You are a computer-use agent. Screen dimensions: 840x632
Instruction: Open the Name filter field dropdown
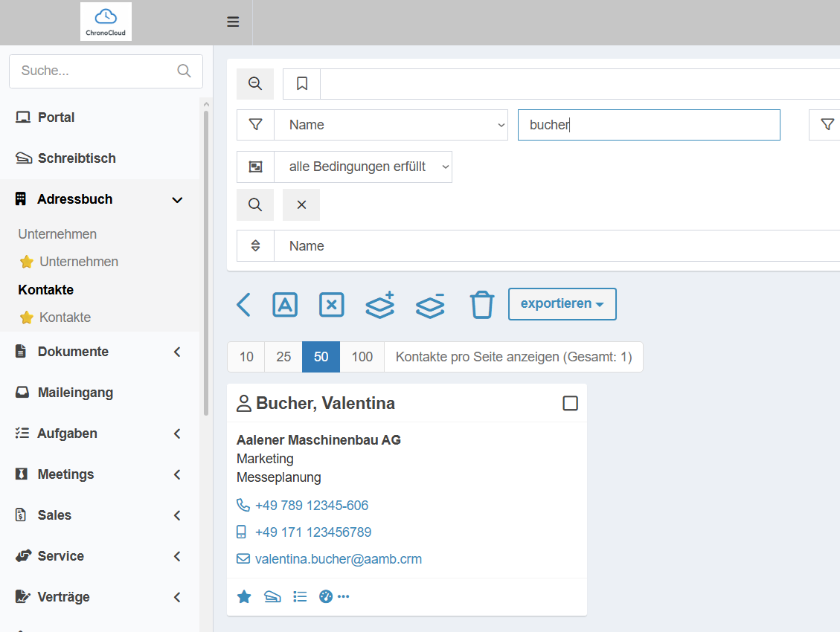[x=391, y=125]
